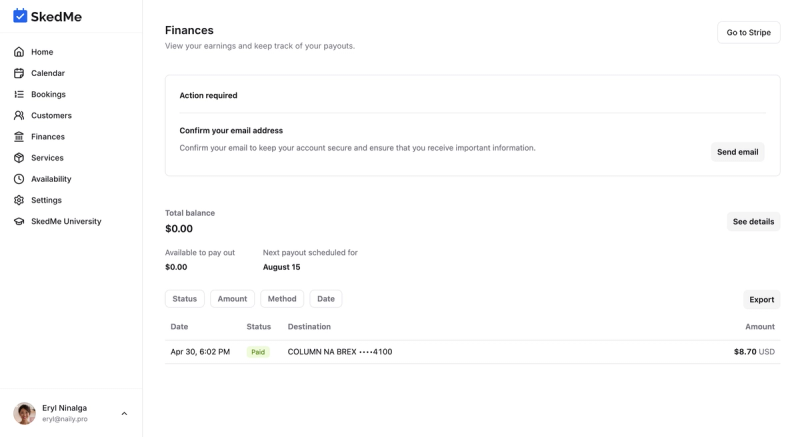Go to the Calendar page
The width and height of the screenshot is (800, 437).
pos(48,73)
